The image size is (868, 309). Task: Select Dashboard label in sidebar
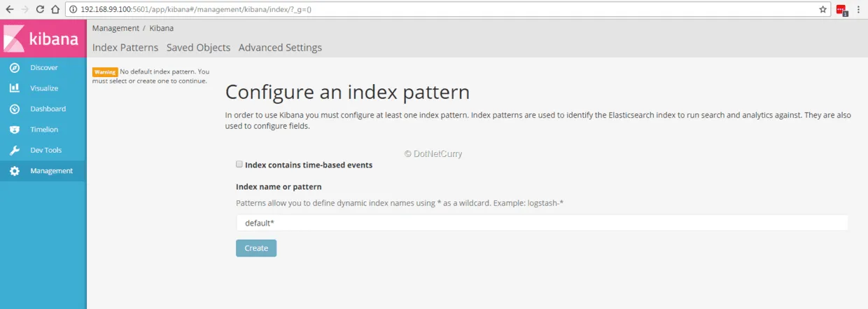coord(48,109)
